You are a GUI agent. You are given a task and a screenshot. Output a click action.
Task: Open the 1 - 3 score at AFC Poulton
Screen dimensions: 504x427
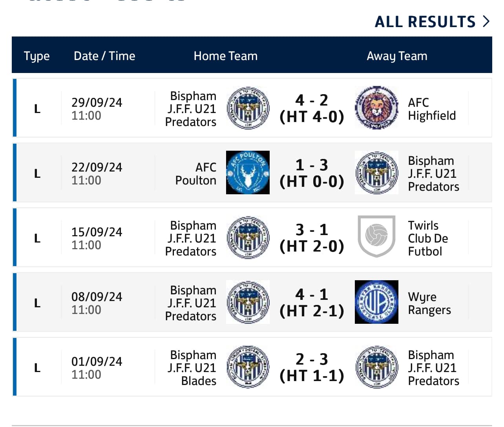point(312,165)
